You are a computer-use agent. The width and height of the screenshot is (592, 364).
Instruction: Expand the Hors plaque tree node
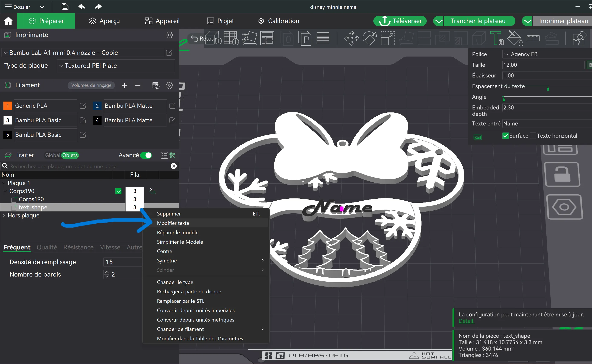[4, 215]
